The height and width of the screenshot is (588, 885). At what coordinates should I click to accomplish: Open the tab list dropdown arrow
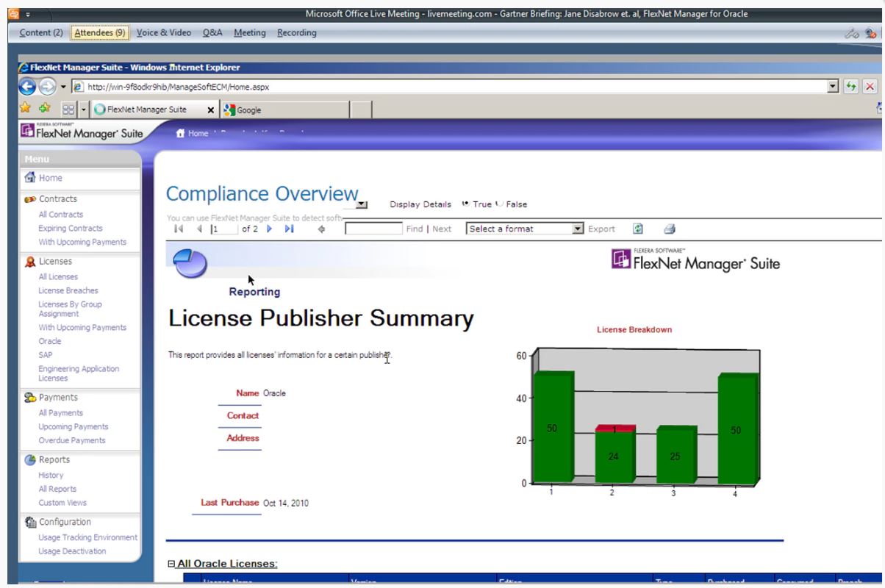83,110
